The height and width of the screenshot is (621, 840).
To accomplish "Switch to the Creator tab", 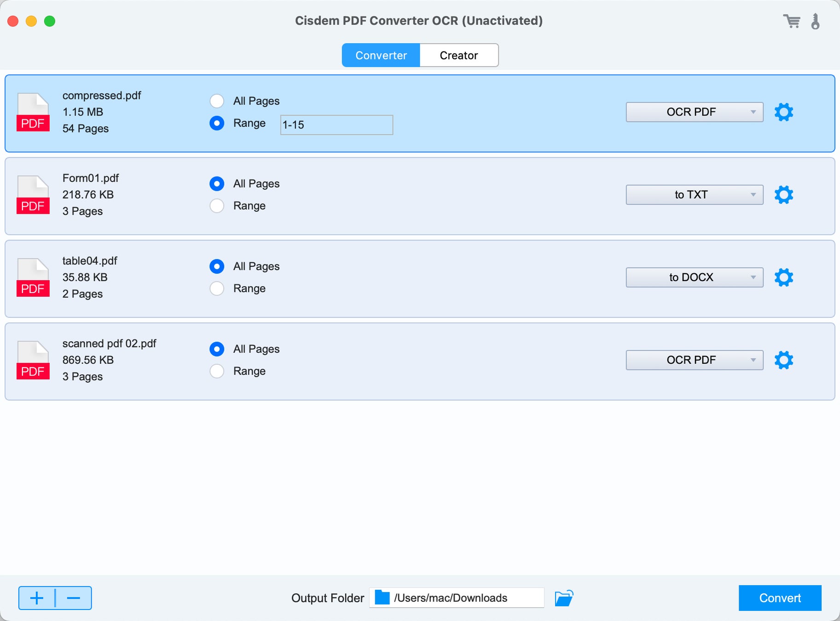I will (x=459, y=55).
